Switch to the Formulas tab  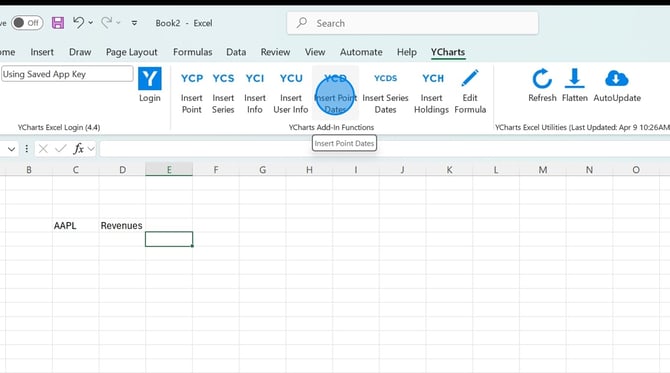(192, 52)
